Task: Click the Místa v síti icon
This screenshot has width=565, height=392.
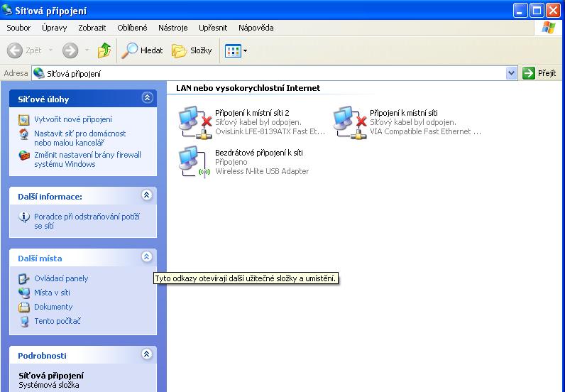Action: pyautogui.click(x=24, y=293)
